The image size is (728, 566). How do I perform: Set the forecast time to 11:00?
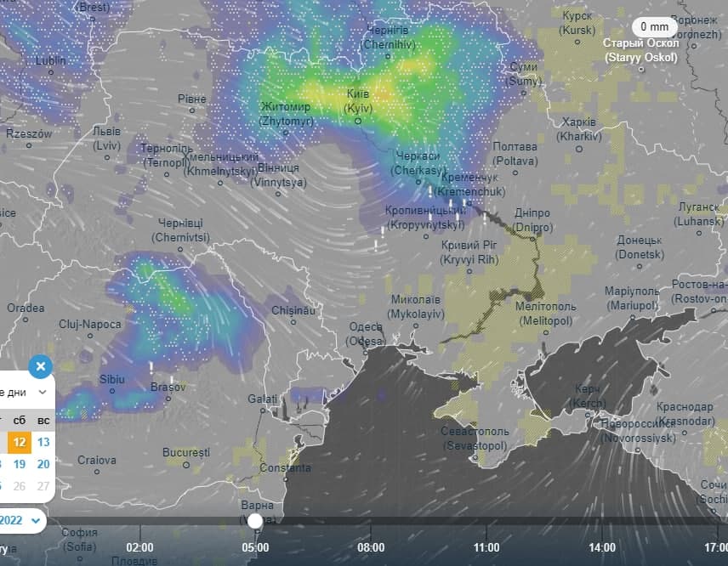pyautogui.click(x=486, y=547)
